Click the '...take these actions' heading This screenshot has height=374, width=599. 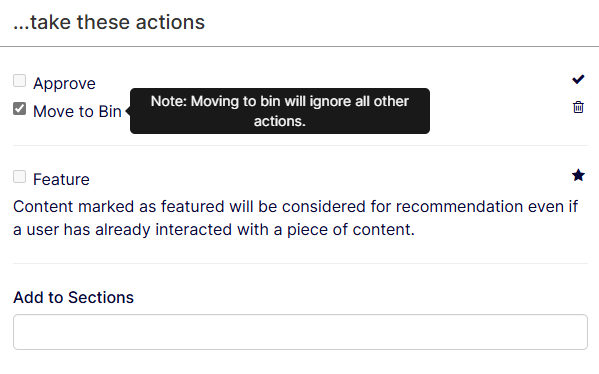point(109,22)
